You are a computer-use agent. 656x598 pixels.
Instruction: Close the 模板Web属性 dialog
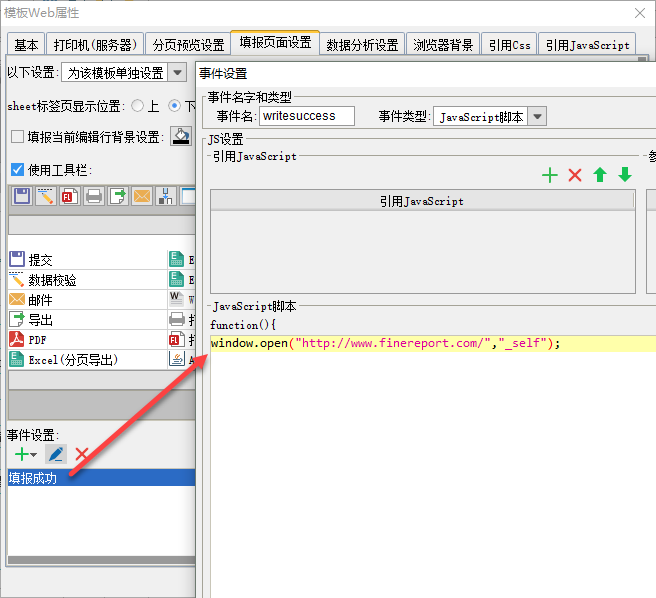click(x=640, y=13)
